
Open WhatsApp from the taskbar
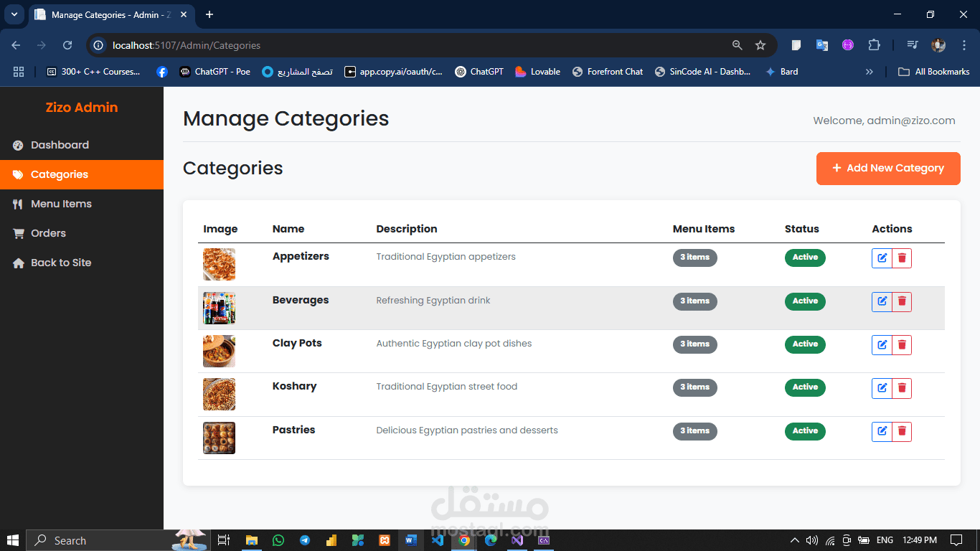click(x=278, y=540)
